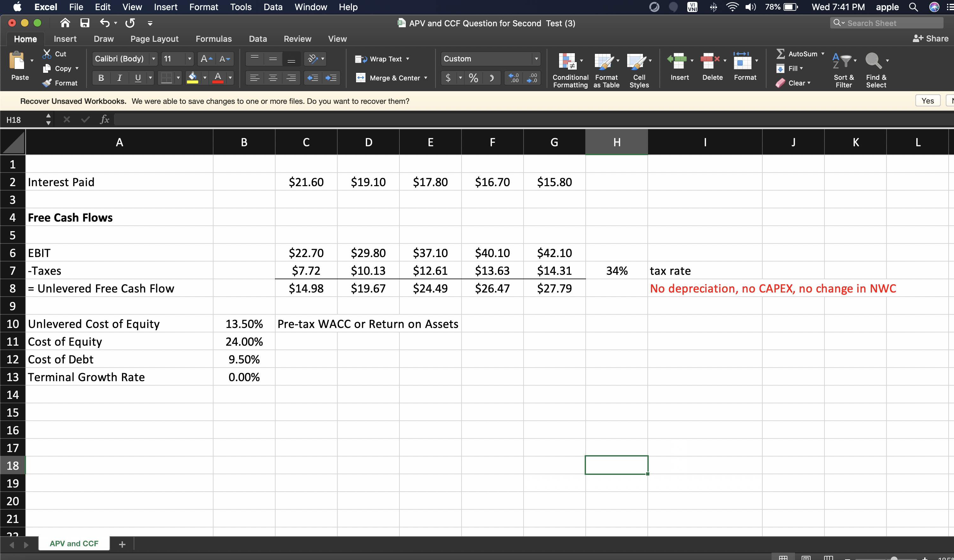Toggle Wrap Text on
This screenshot has height=560, width=954.
[382, 59]
